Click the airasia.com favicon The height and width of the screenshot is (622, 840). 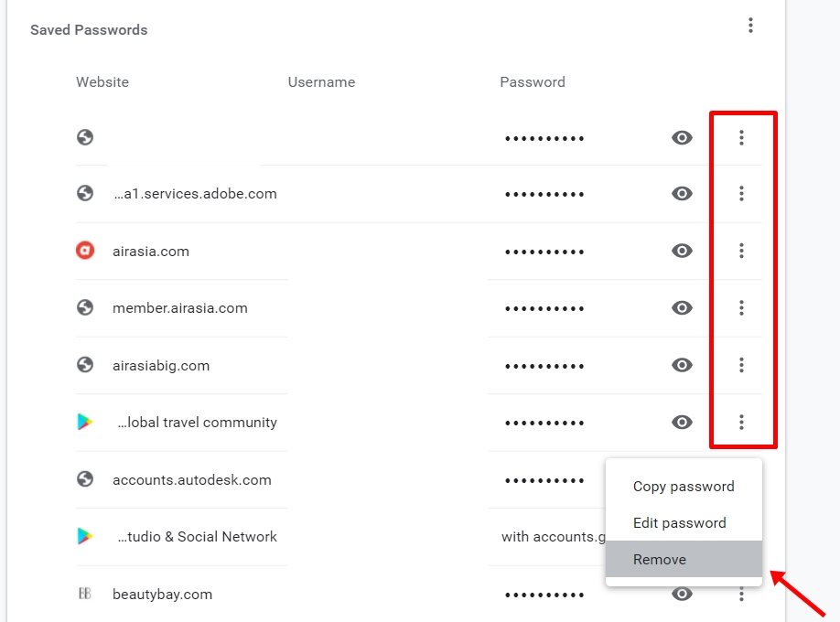click(x=85, y=251)
